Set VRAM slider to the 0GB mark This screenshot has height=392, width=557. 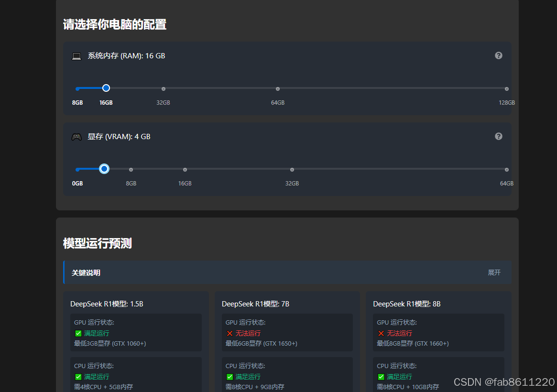click(x=77, y=170)
